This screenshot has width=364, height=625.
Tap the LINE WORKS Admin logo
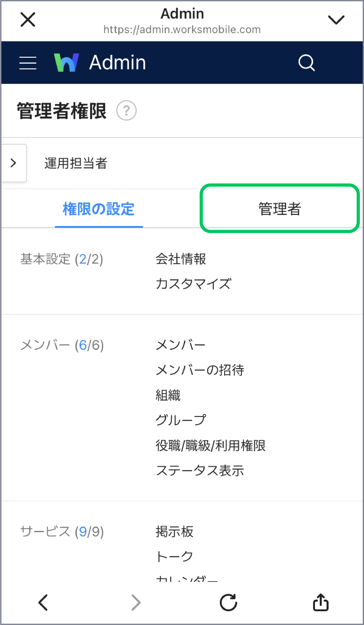coord(67,62)
